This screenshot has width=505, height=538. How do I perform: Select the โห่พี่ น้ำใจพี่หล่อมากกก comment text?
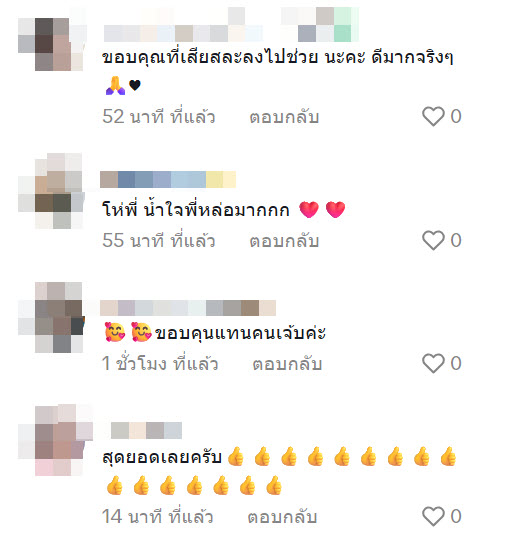196,209
